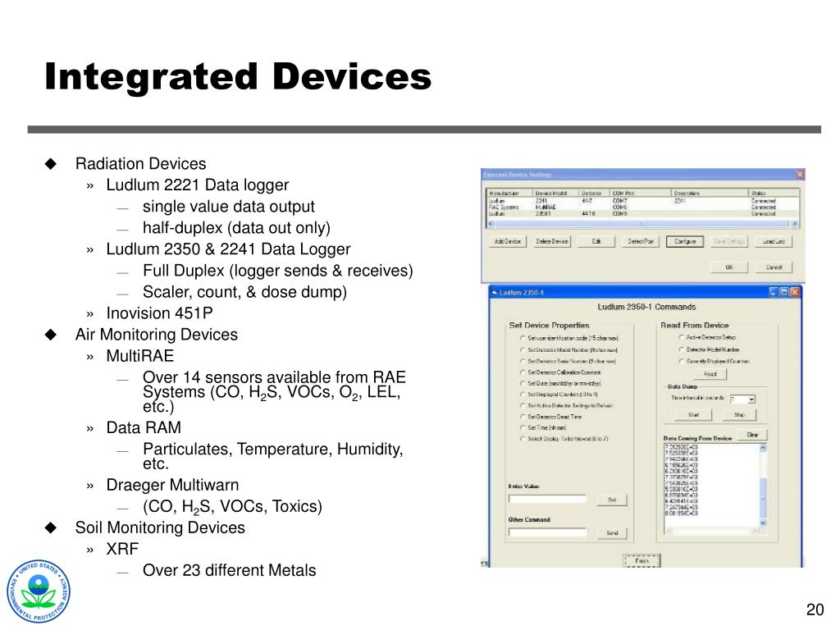Screen dimensions: 840x630
Task: Select Set Active Detector Settings to Default
Action: point(566,405)
